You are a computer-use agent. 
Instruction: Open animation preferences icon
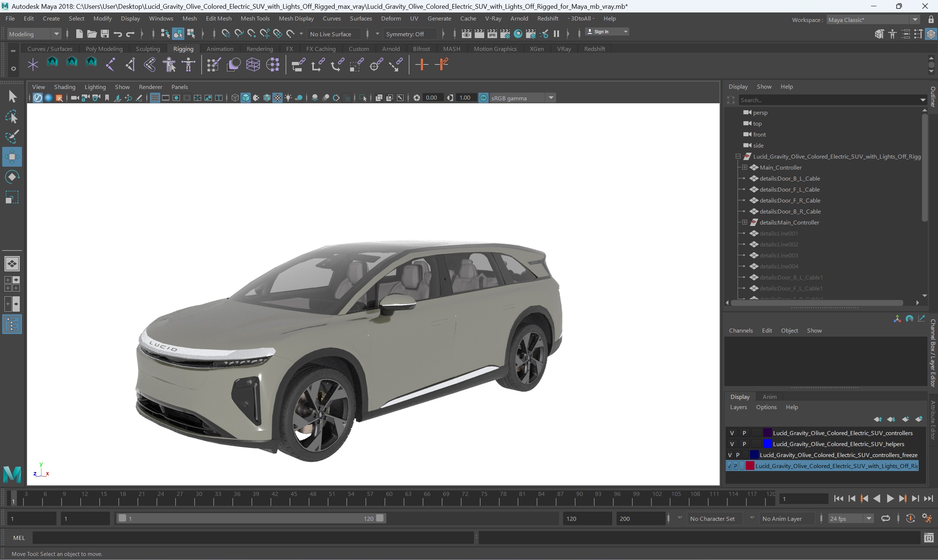pyautogui.click(x=927, y=518)
